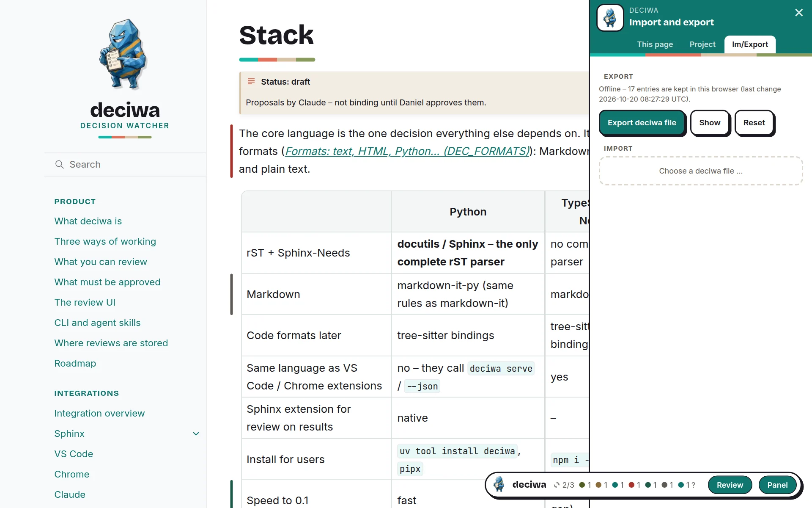
Task: Navigate to What must be approved
Action: (x=107, y=282)
